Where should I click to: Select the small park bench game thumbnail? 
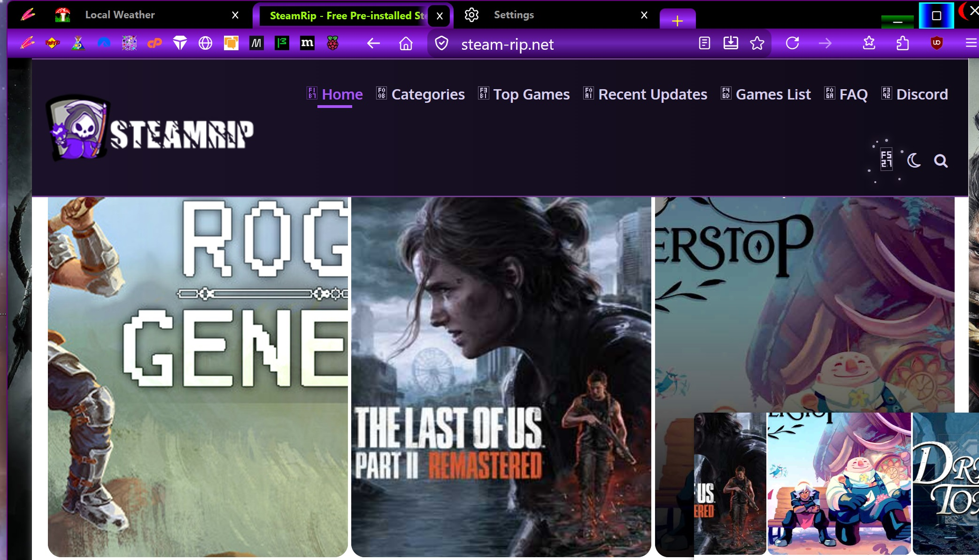(839, 483)
